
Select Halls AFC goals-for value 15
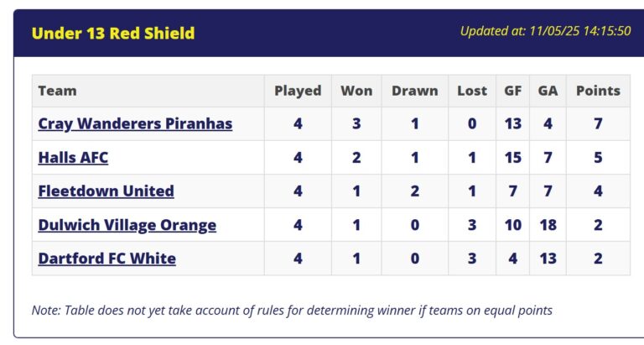[x=513, y=158]
